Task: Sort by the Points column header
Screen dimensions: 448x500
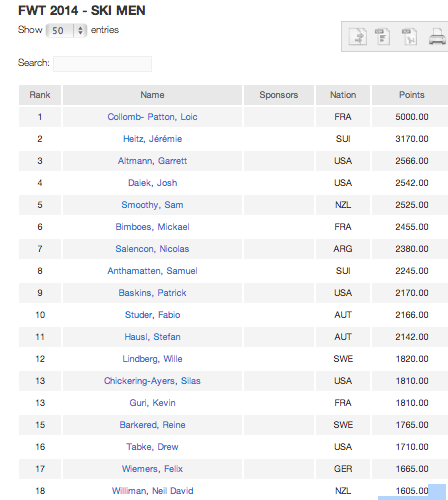Action: (412, 95)
